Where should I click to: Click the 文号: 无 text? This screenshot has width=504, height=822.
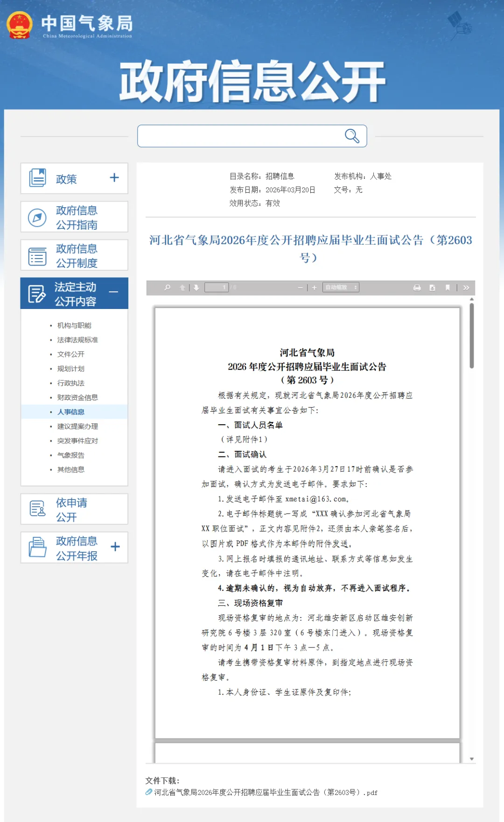coord(348,190)
